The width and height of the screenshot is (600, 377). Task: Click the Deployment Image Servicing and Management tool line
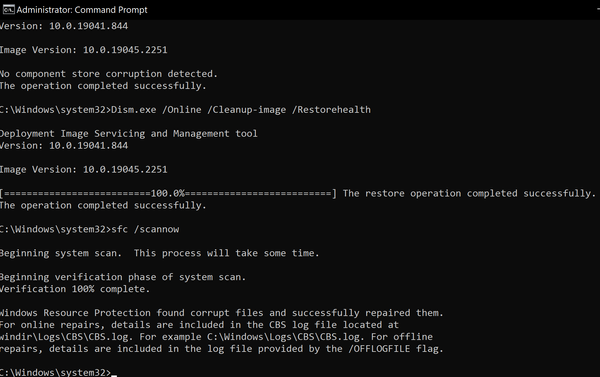(129, 134)
